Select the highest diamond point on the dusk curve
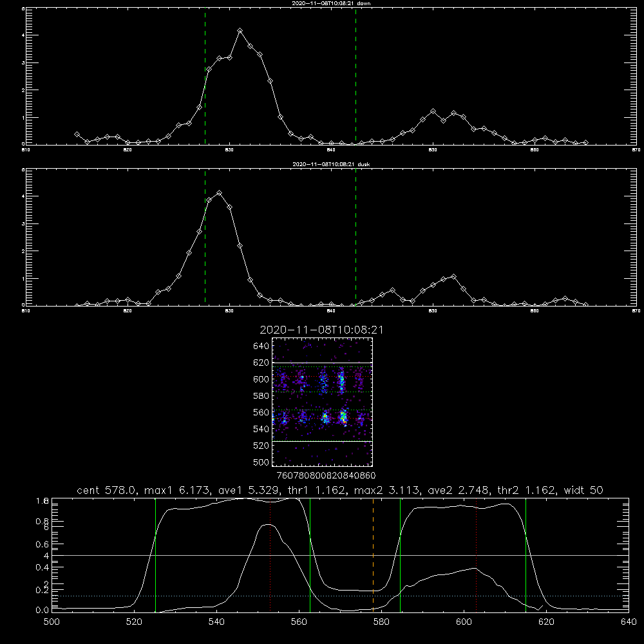This screenshot has width=644, height=644. (x=220, y=193)
